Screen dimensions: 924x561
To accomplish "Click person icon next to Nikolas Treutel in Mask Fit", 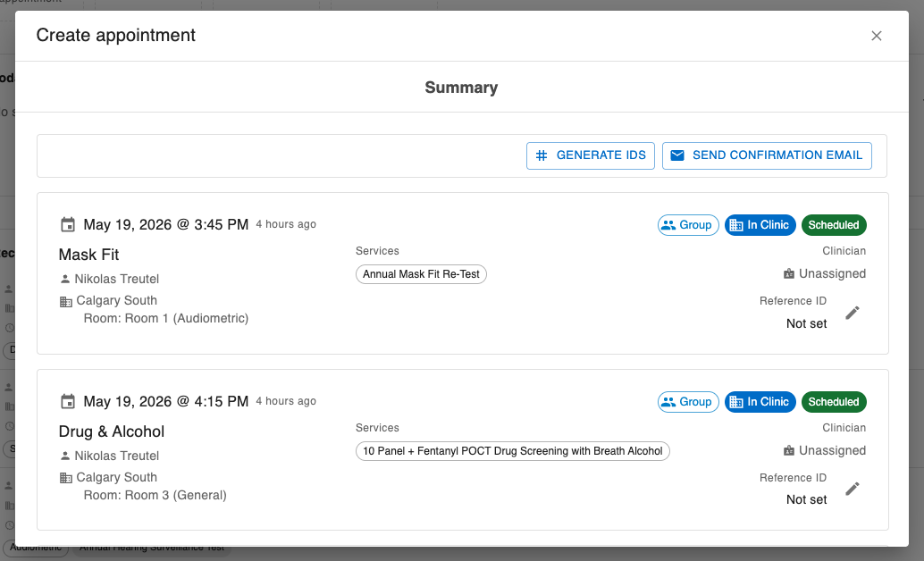I will 65,279.
